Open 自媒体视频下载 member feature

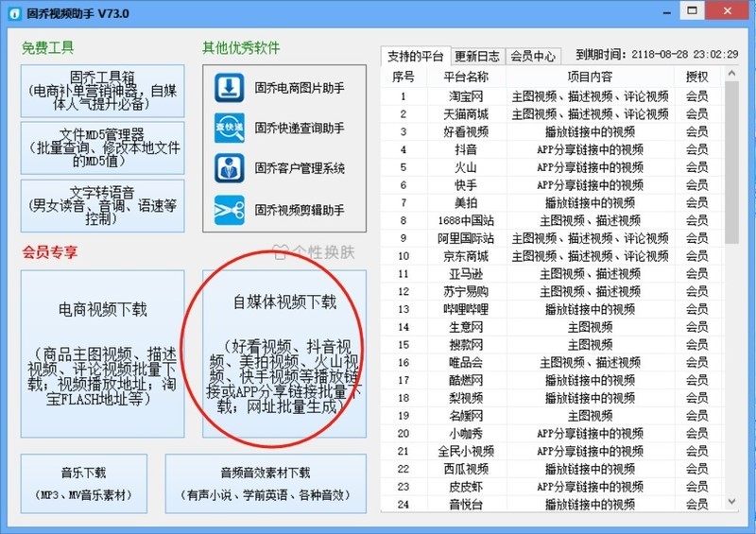(284, 353)
